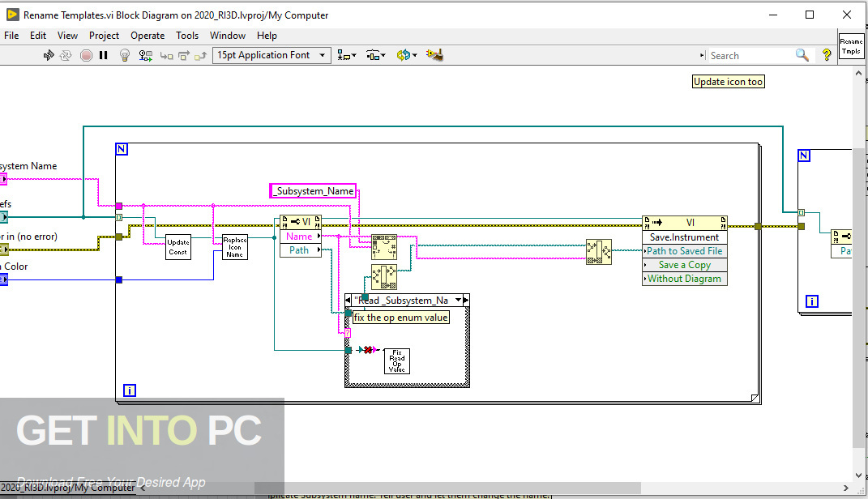This screenshot has width=868, height=499.
Task: Open the Tools menu
Action: point(187,36)
